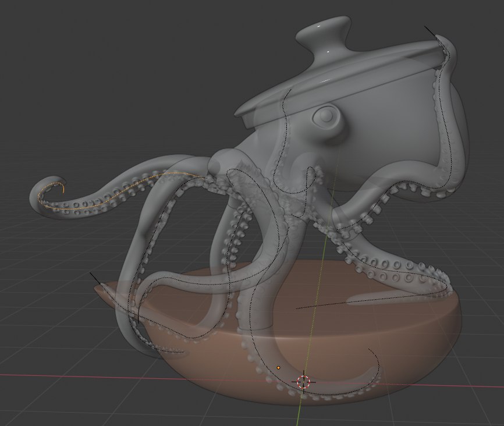Click the orange origin dot near the cursor
This screenshot has height=426, width=504.
[278, 367]
